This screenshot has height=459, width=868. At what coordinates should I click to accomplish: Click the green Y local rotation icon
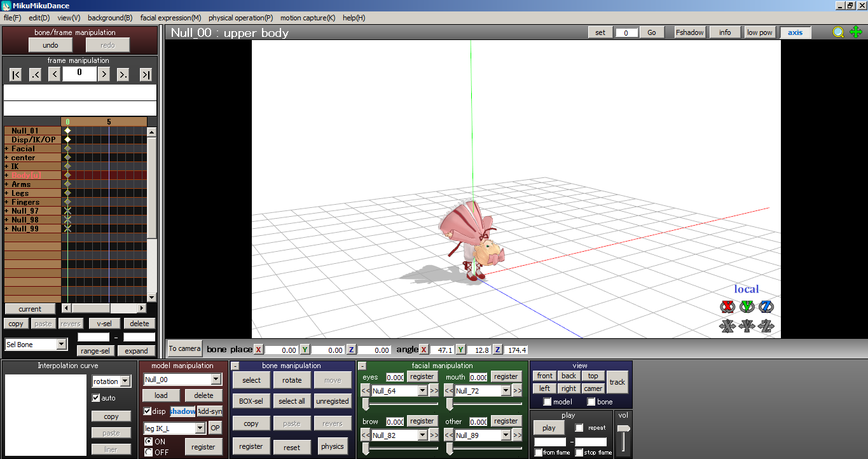pos(747,307)
